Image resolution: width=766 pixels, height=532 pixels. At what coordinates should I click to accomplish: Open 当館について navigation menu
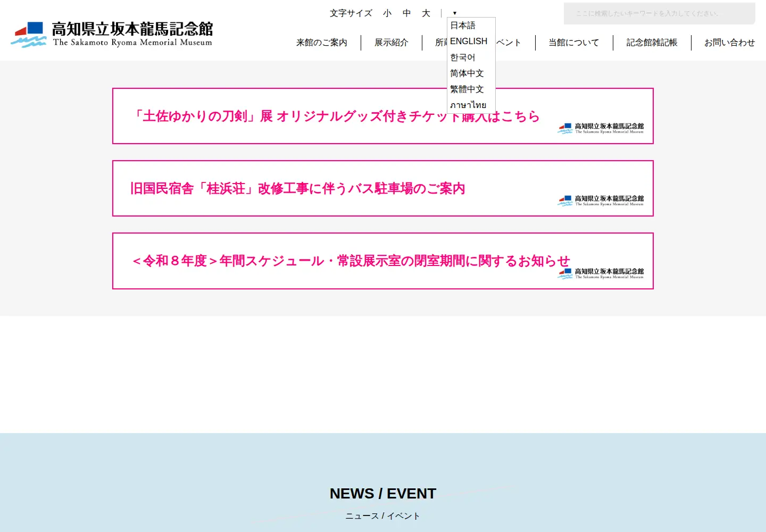(x=574, y=43)
